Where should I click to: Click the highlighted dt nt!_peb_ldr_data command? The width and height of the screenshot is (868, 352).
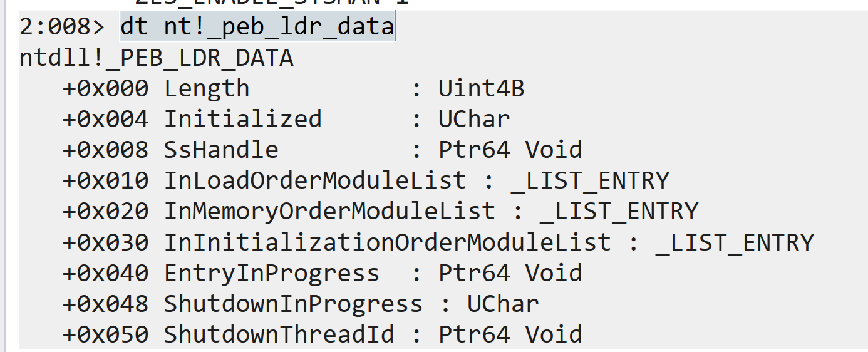pyautogui.click(x=257, y=28)
